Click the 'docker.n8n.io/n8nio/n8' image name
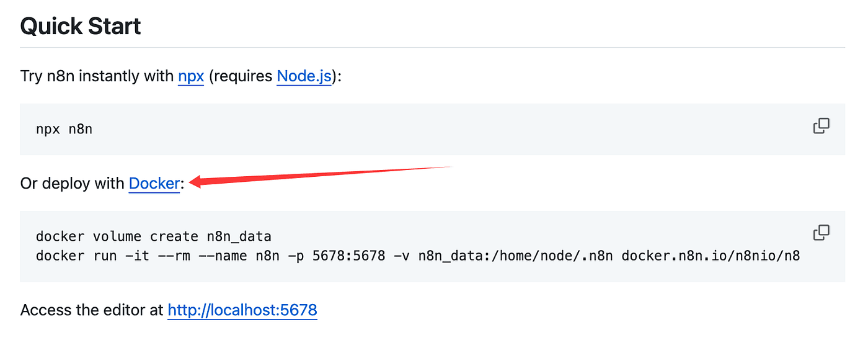Viewport: 868px width, 340px height. (711, 256)
